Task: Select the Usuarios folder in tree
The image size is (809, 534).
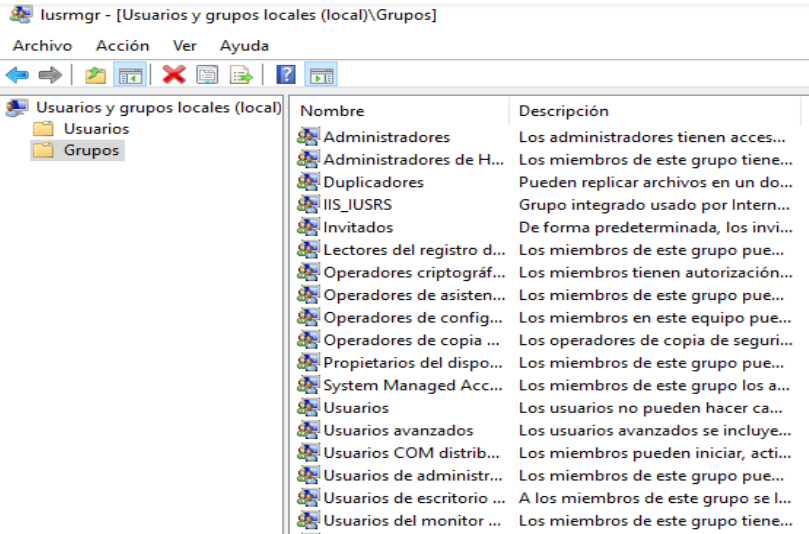Action: pos(96,128)
